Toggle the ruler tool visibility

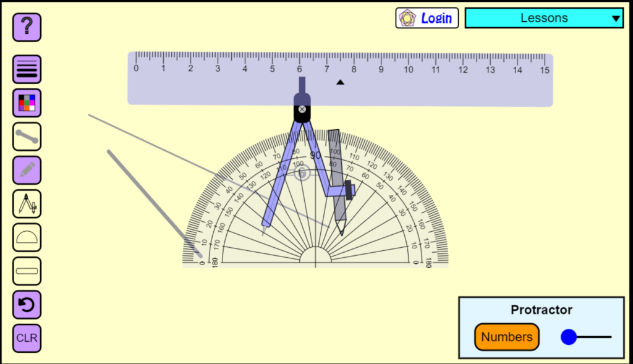[27, 271]
